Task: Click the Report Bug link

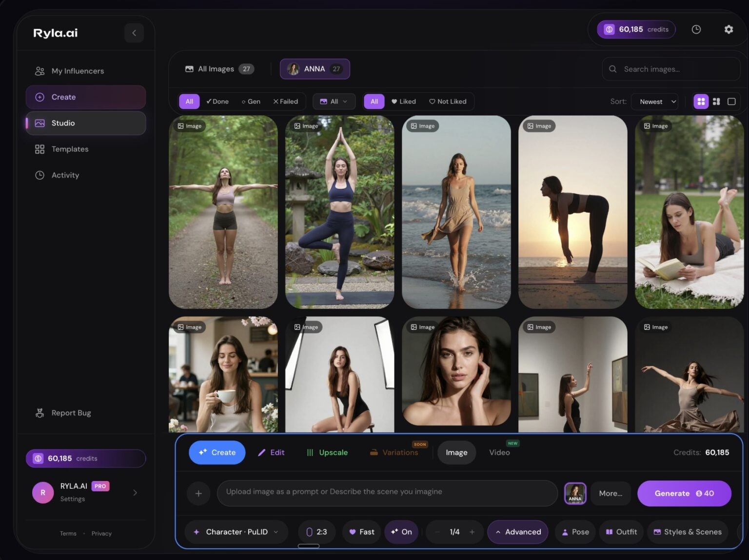Action: pos(71,413)
